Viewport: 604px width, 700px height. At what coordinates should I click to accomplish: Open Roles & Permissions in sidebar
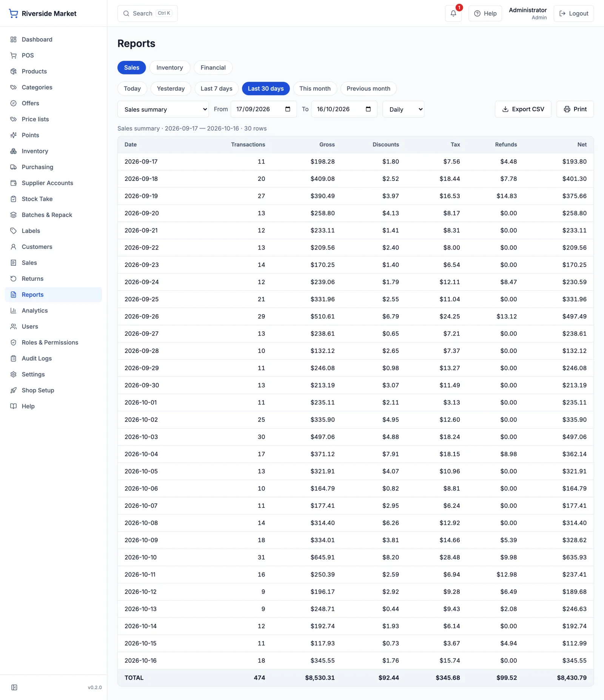(x=54, y=342)
